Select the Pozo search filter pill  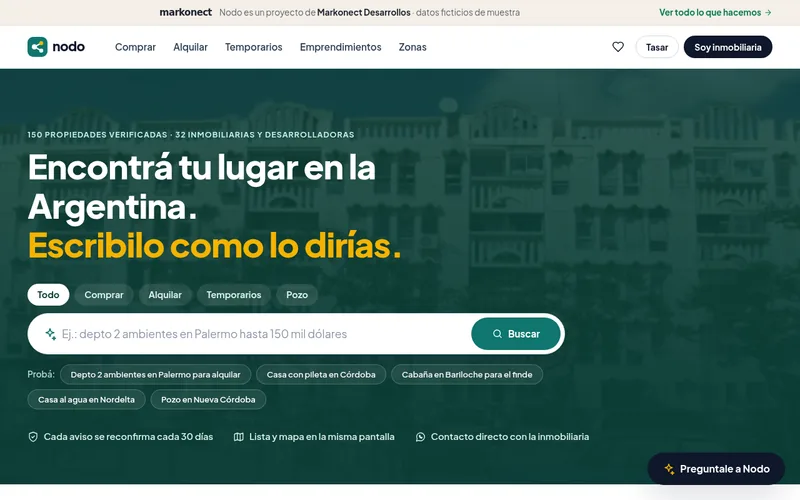click(297, 295)
